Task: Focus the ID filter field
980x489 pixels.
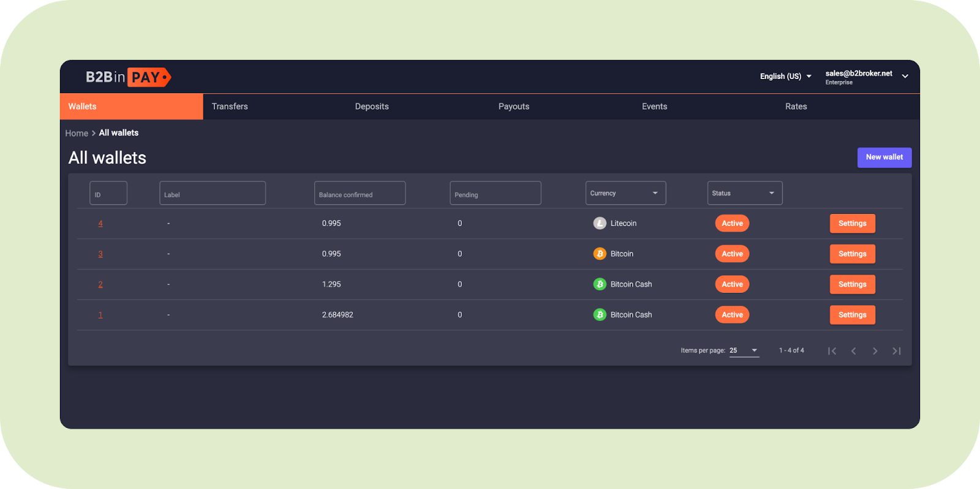Action: 108,193
